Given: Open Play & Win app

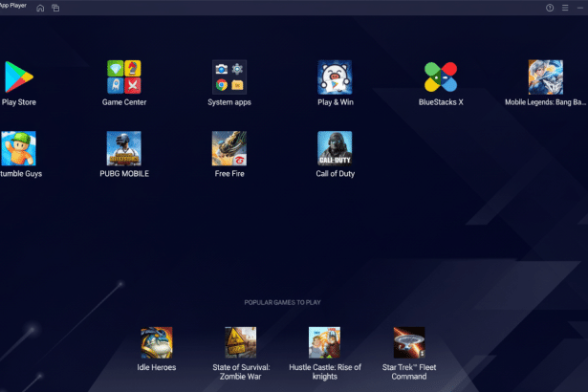Looking at the screenshot, I should (x=335, y=76).
